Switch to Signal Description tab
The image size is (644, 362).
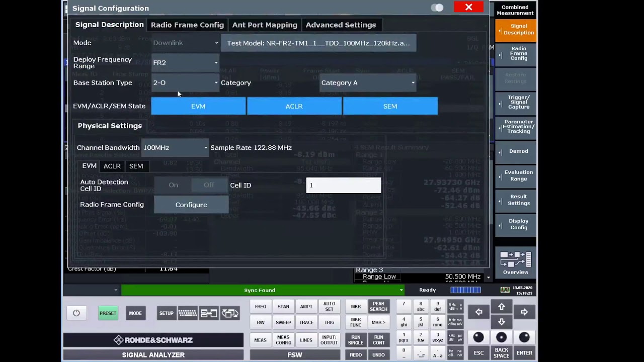pos(109,25)
